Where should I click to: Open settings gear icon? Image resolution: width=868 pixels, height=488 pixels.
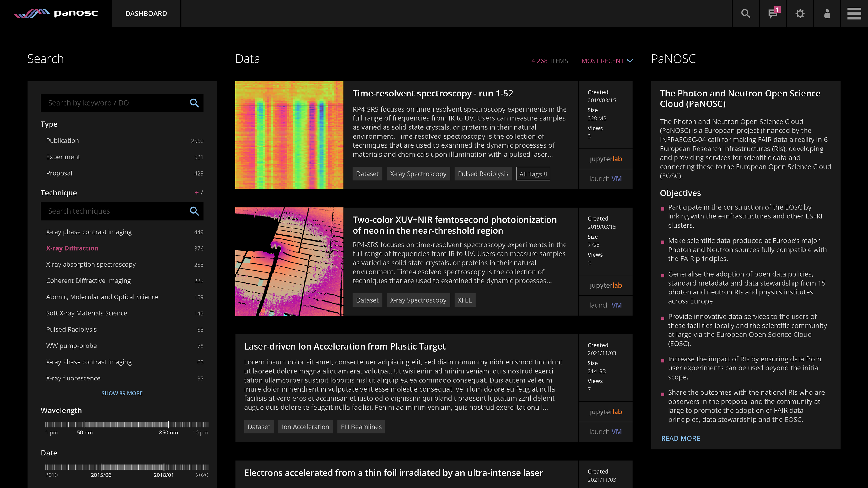pos(800,14)
